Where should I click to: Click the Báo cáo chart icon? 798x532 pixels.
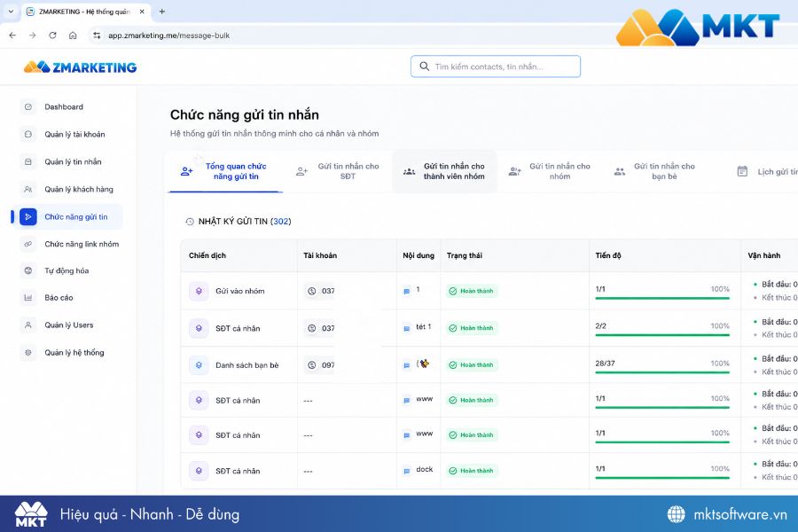pyautogui.click(x=28, y=298)
